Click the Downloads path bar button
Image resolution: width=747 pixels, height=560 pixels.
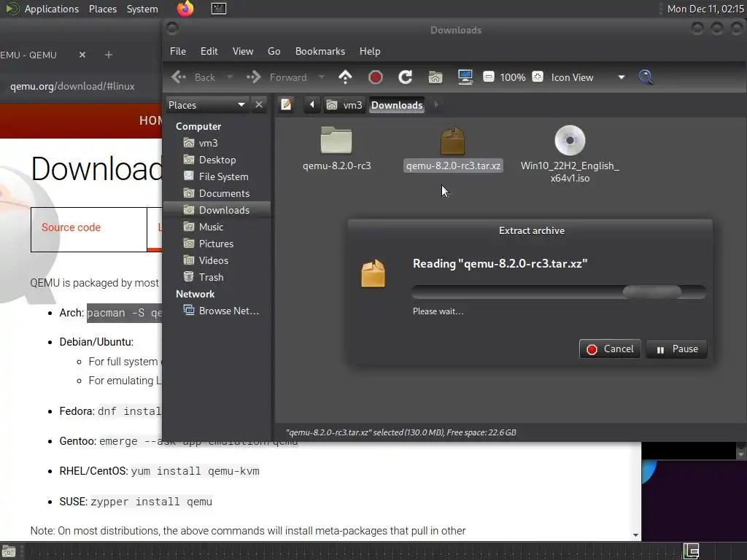397,105
